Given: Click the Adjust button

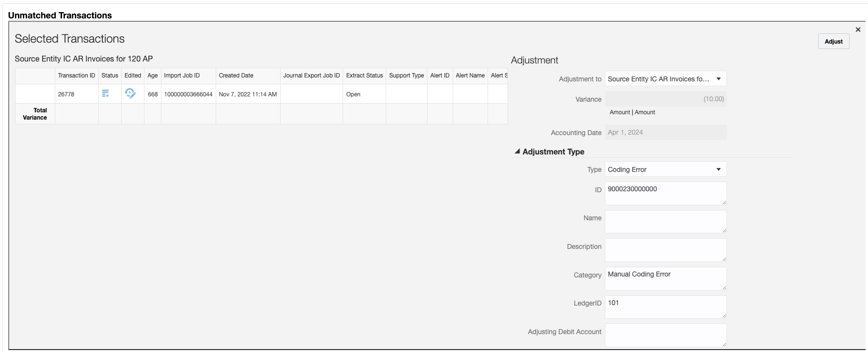Looking at the screenshot, I should tap(834, 42).
